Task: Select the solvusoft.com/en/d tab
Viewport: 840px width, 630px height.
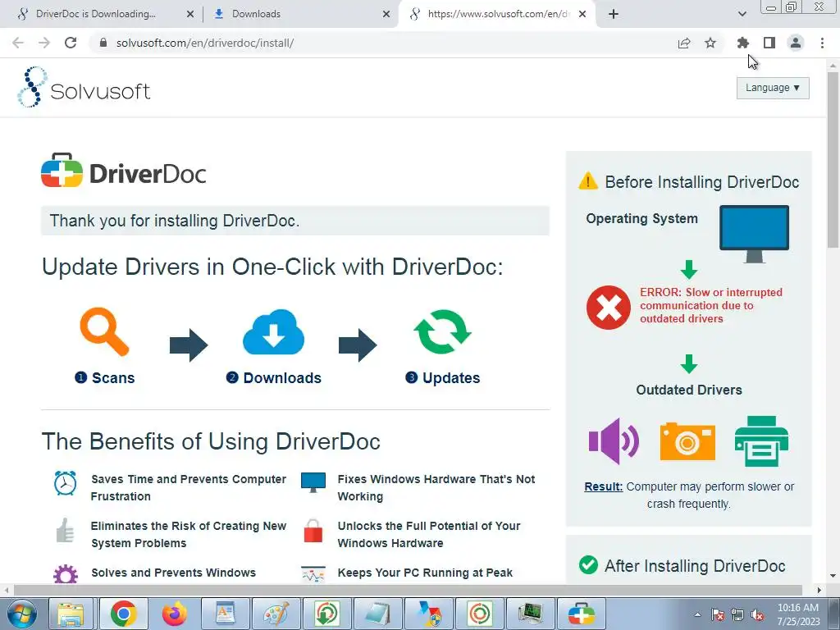Action: (495, 14)
